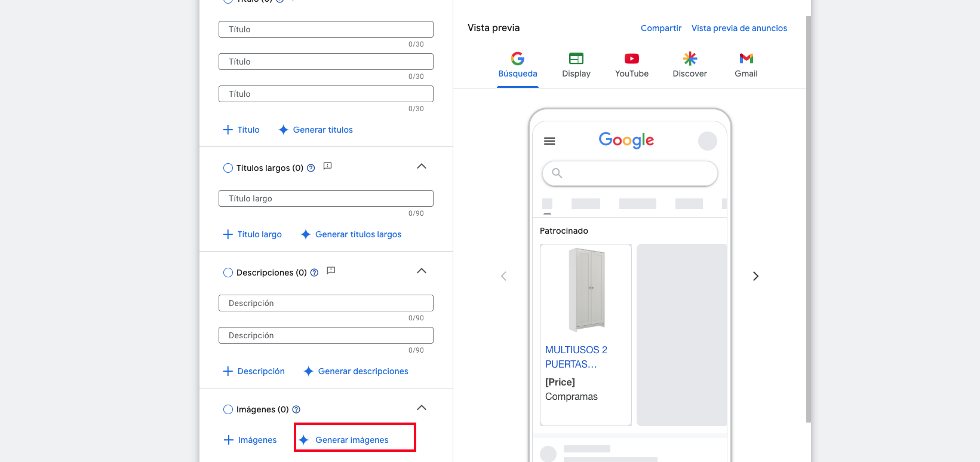Toggle the Títulos largos status circle
This screenshot has height=462, width=980.
(228, 168)
